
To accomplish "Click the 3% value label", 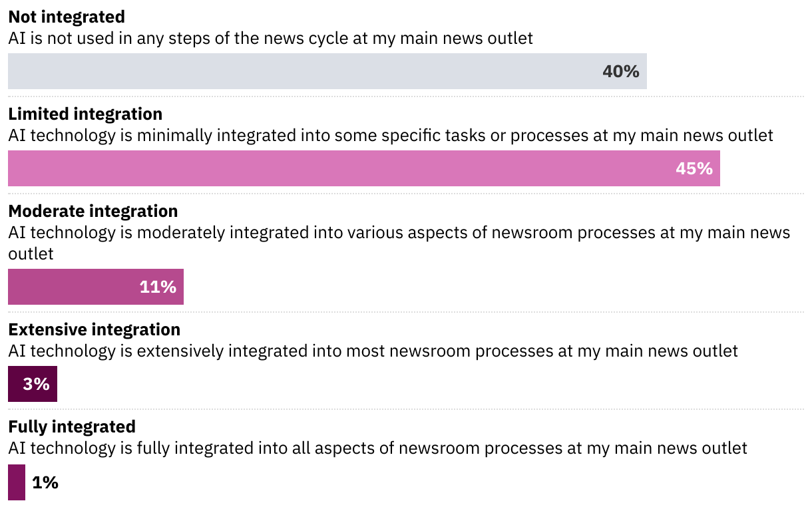I will point(36,384).
